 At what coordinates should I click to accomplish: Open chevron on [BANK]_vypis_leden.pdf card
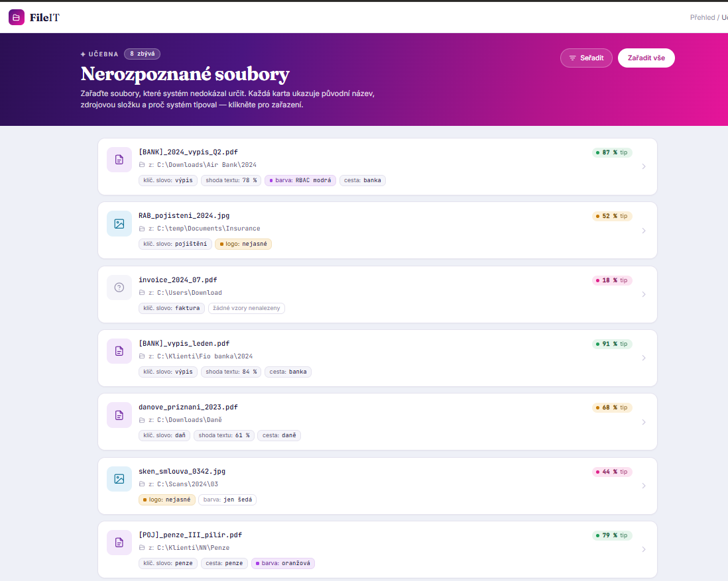[644, 358]
